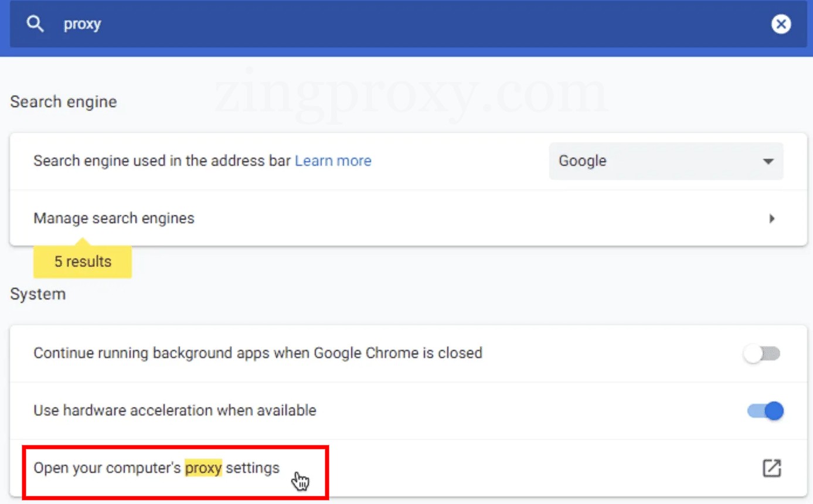This screenshot has width=813, height=504.
Task: Toggle Continue running background apps switch
Action: [x=763, y=353]
